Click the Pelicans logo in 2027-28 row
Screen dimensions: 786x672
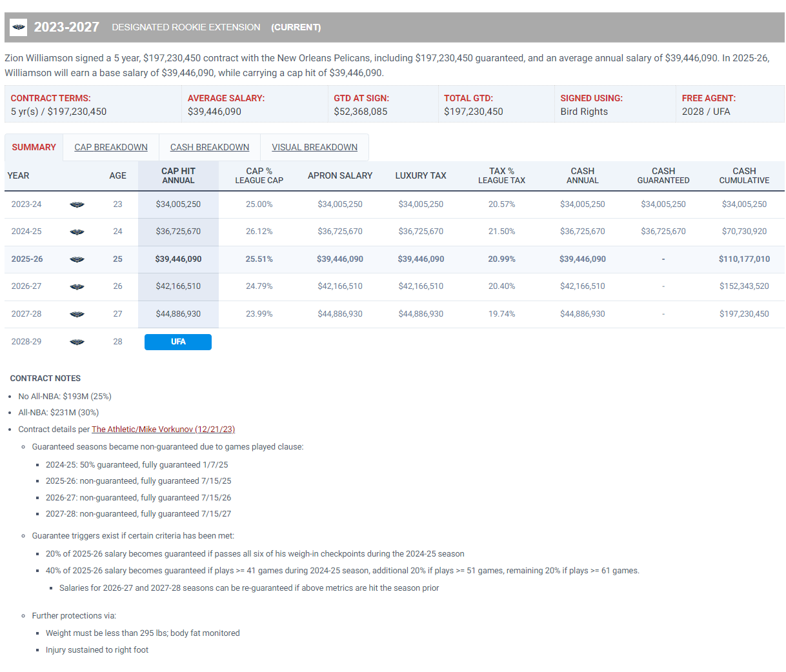click(x=77, y=314)
